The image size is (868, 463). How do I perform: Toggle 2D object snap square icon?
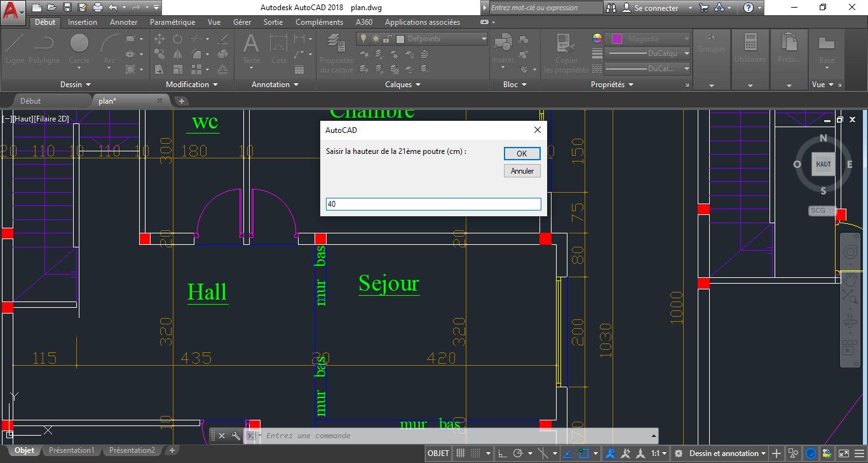(x=584, y=453)
